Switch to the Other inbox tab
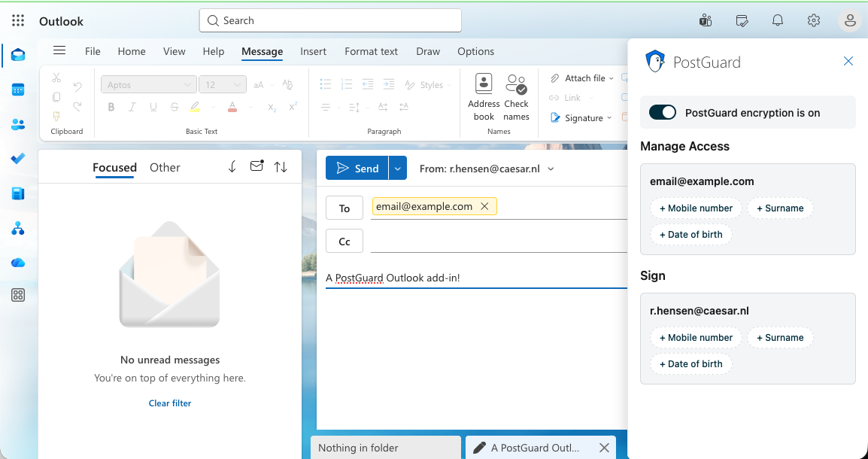Image resolution: width=868 pixels, height=459 pixels. coord(165,167)
